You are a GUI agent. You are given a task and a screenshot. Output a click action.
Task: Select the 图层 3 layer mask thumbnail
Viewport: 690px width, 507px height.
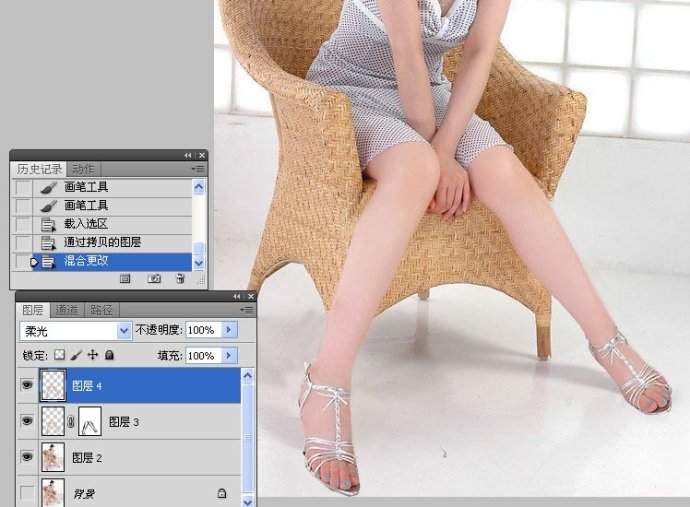[90, 421]
